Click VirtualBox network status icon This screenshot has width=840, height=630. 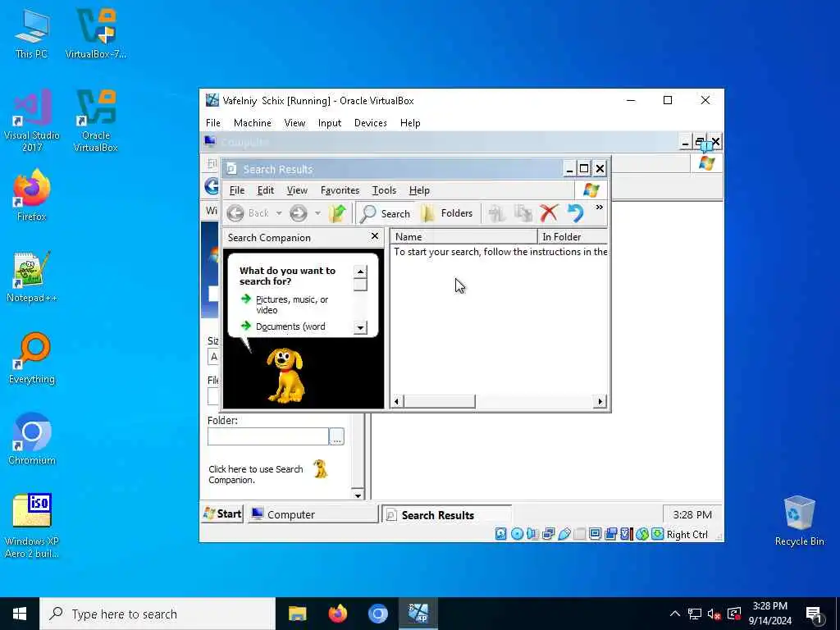pyautogui.click(x=548, y=534)
